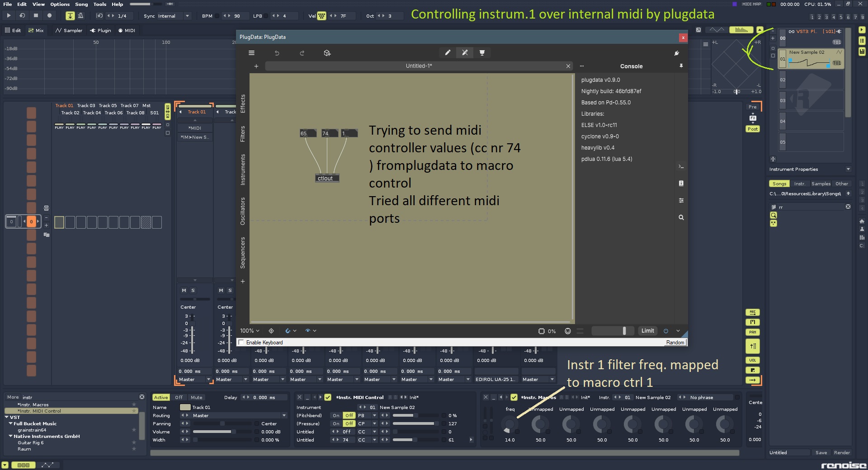868x470 pixels.
Task: Click the Play button in transport
Action: coord(9,15)
